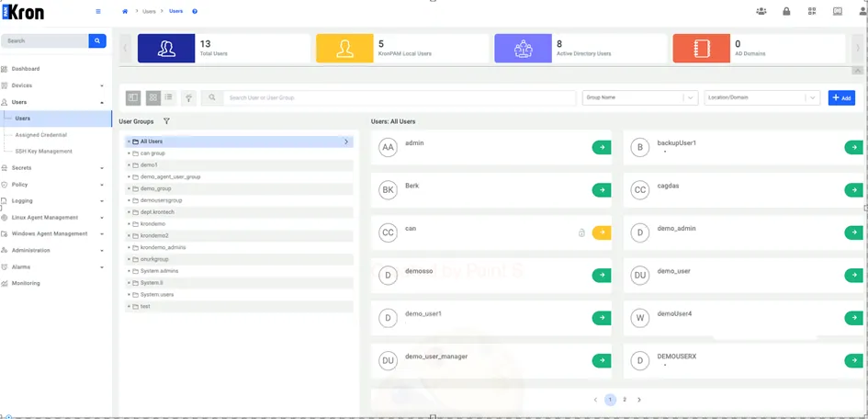Click the User Groups filter funnel icon
The image size is (868, 419).
[x=166, y=121]
